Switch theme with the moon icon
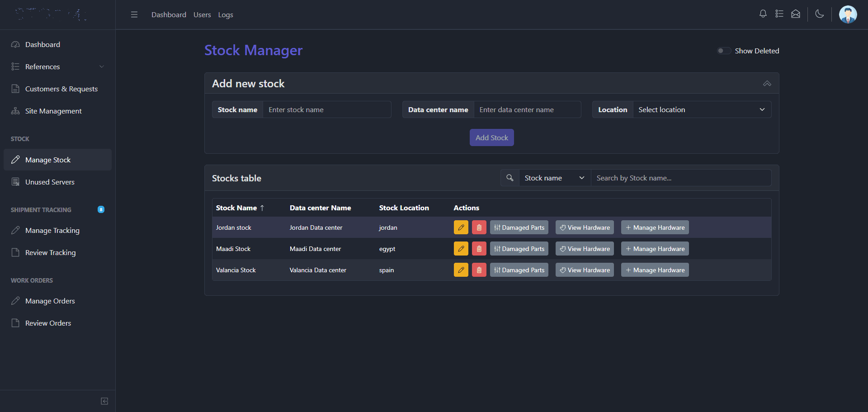 (820, 14)
